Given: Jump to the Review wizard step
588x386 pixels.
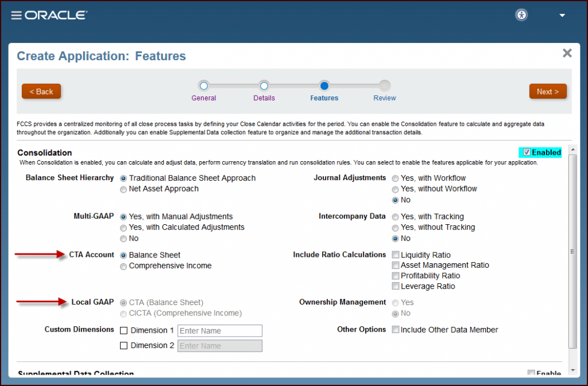Looking at the screenshot, I should tap(384, 86).
